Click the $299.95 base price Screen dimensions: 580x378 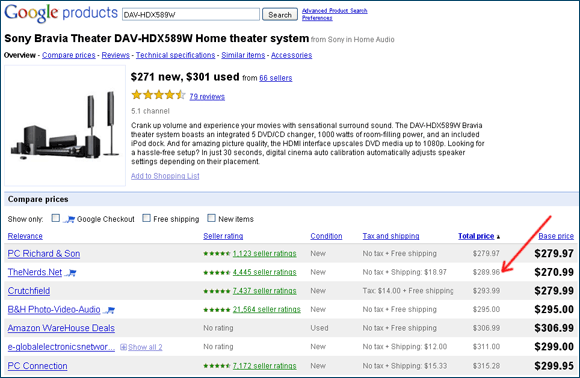pyautogui.click(x=554, y=366)
